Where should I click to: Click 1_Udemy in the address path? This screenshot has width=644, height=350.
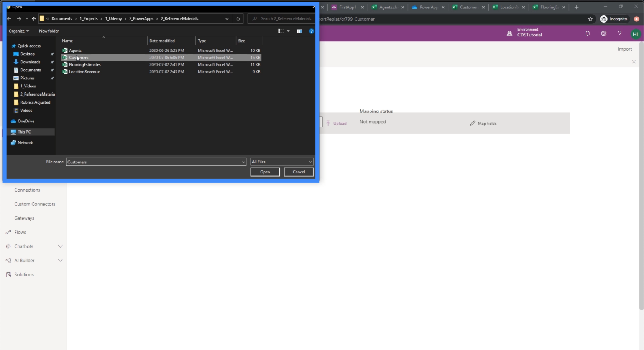(113, 18)
